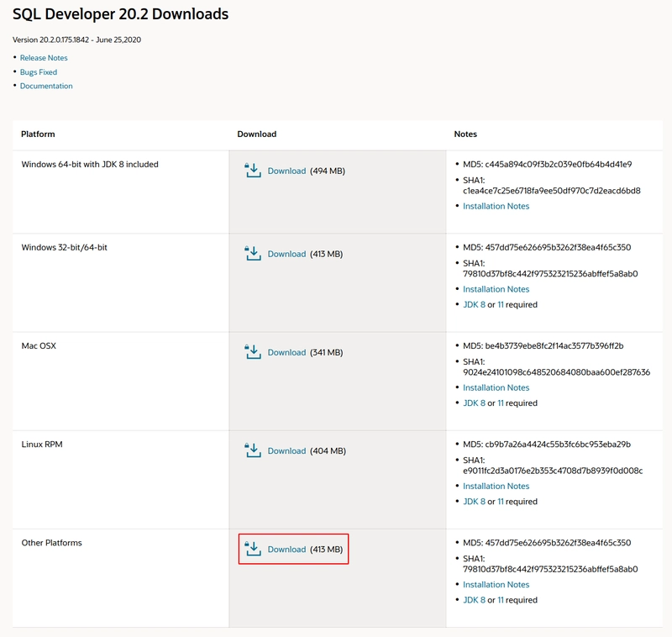Download the Windows 32-bit/64-bit package link
The height and width of the screenshot is (637, 672).
coord(286,254)
